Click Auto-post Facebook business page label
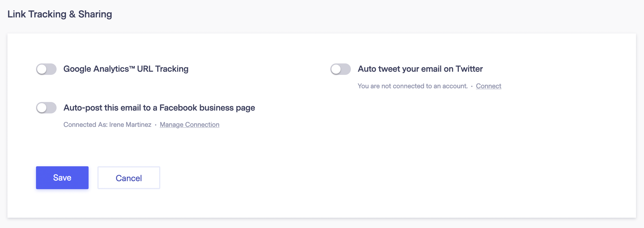644x228 pixels. pos(159,108)
